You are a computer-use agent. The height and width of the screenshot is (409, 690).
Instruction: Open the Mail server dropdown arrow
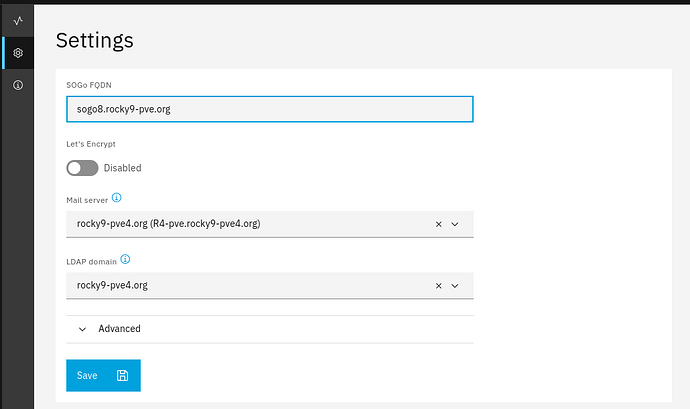455,224
